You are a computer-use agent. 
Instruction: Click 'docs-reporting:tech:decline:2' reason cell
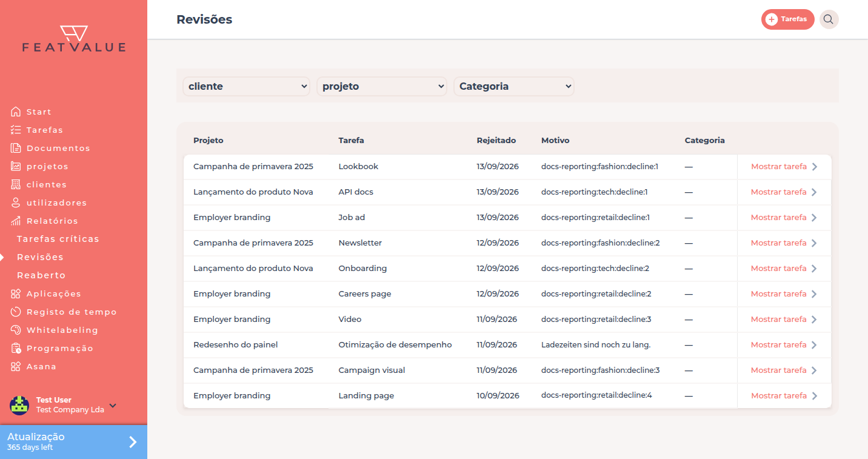pyautogui.click(x=595, y=269)
